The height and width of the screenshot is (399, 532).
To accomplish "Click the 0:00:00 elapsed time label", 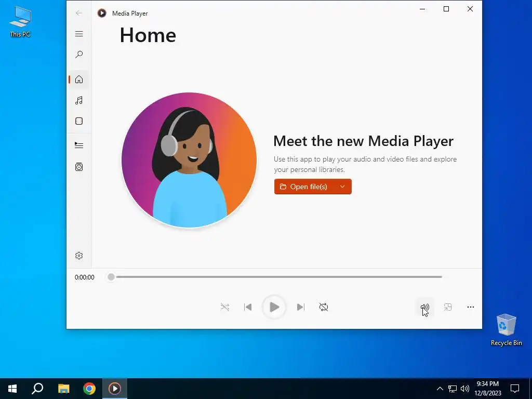I will [85, 277].
